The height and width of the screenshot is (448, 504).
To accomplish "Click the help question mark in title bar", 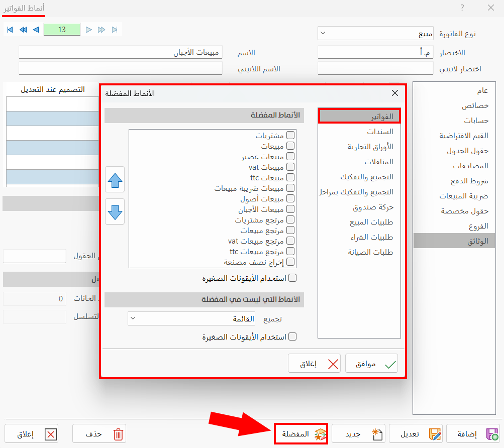I will coord(462,8).
